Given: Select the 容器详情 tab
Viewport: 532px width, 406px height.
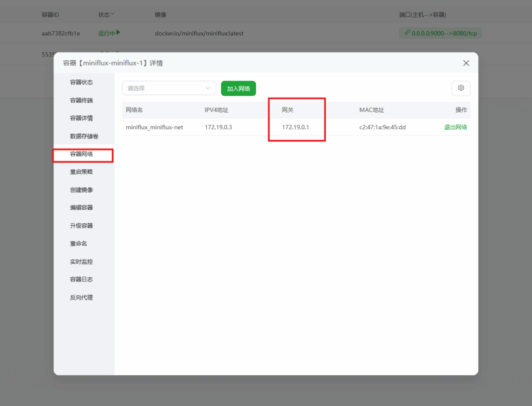Looking at the screenshot, I should (x=82, y=118).
